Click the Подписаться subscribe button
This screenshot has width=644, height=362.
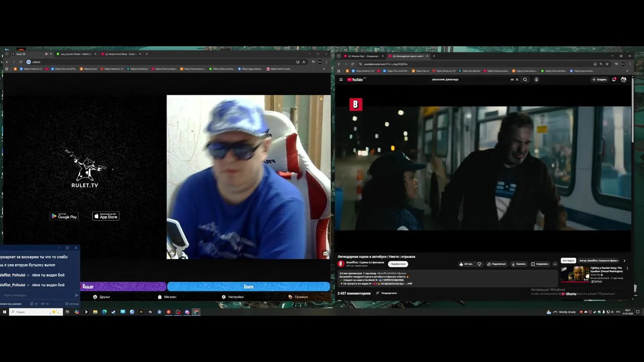point(398,264)
